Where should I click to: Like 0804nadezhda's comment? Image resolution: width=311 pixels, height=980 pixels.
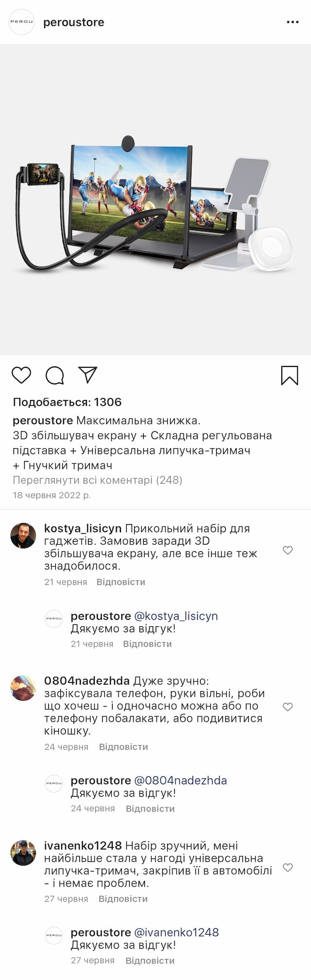click(288, 707)
